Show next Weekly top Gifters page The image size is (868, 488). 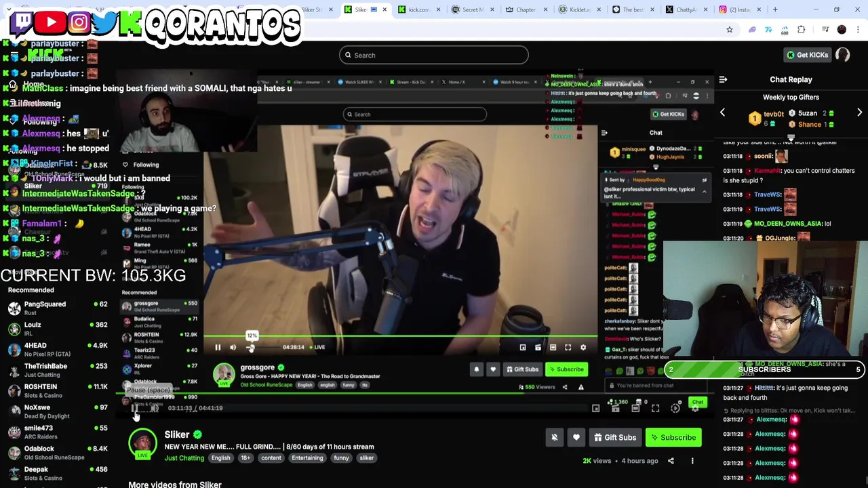click(859, 113)
